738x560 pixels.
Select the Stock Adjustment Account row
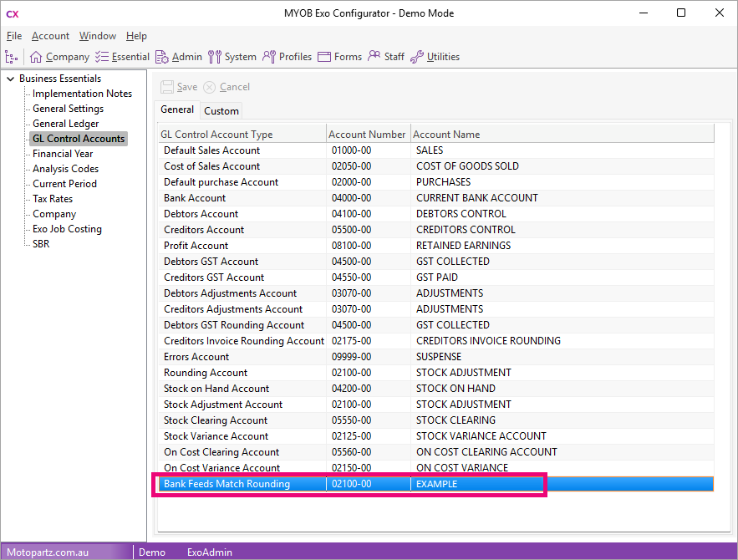(x=435, y=405)
